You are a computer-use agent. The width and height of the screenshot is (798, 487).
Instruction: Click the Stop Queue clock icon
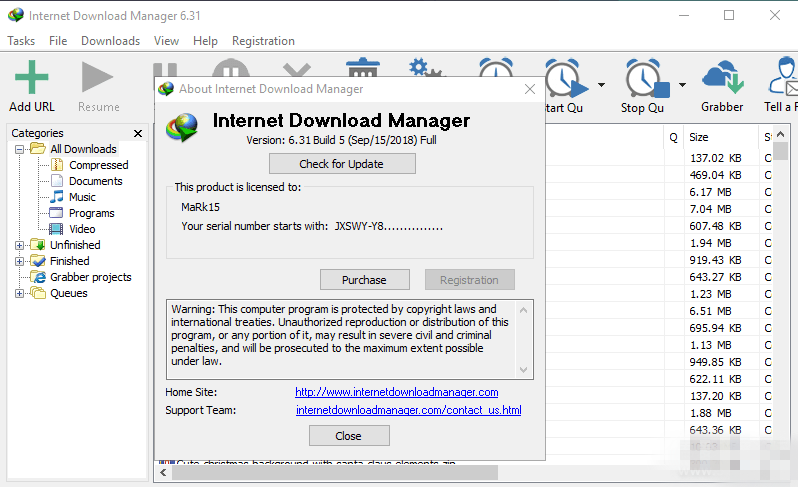click(x=647, y=78)
